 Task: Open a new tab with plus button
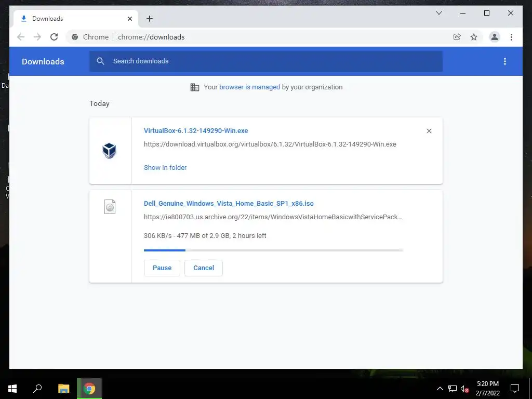[150, 19]
